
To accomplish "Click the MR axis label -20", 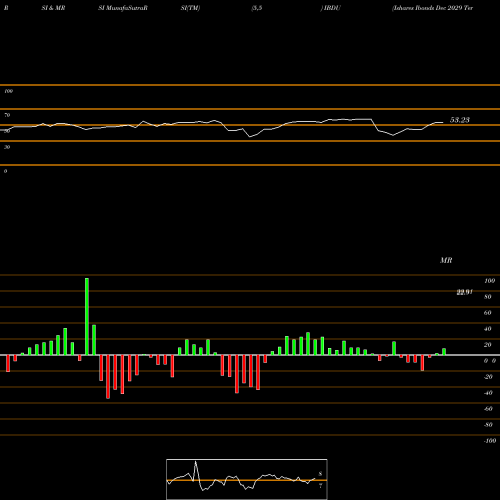I will (x=488, y=377).
